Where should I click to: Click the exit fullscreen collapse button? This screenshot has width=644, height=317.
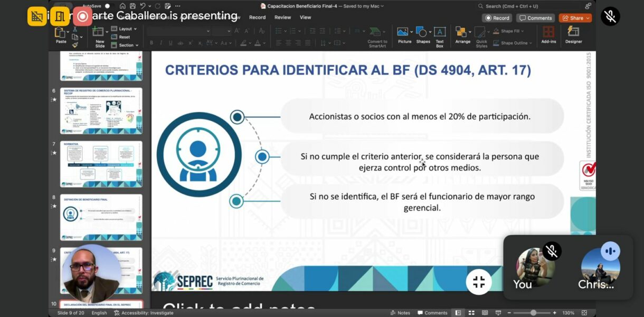pos(479,282)
